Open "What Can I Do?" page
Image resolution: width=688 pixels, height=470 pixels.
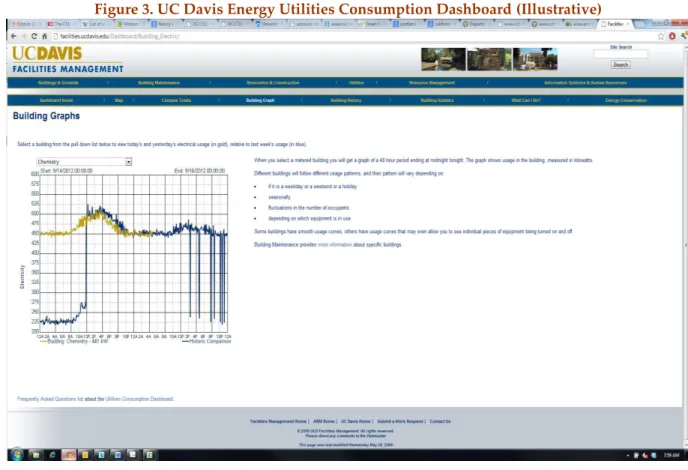coord(525,100)
